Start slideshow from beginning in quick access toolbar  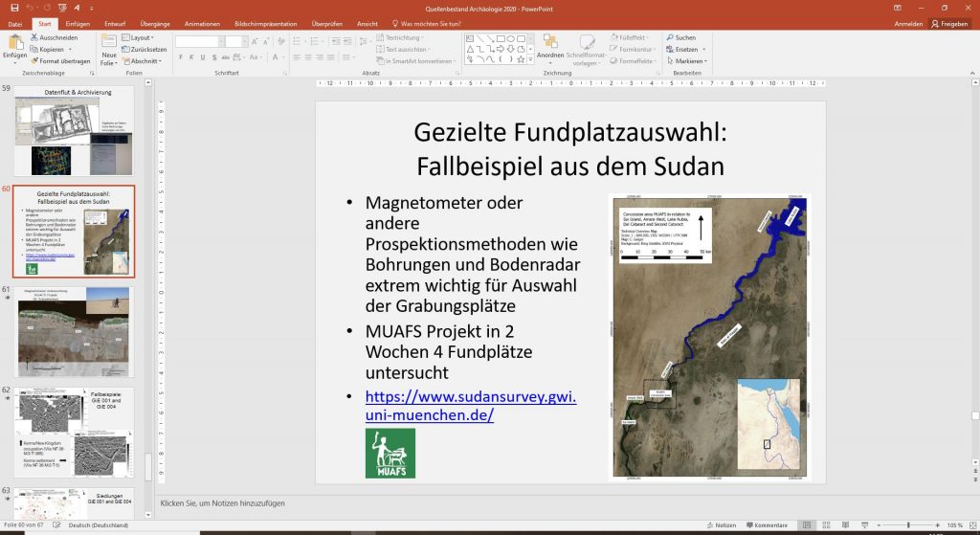click(x=62, y=8)
